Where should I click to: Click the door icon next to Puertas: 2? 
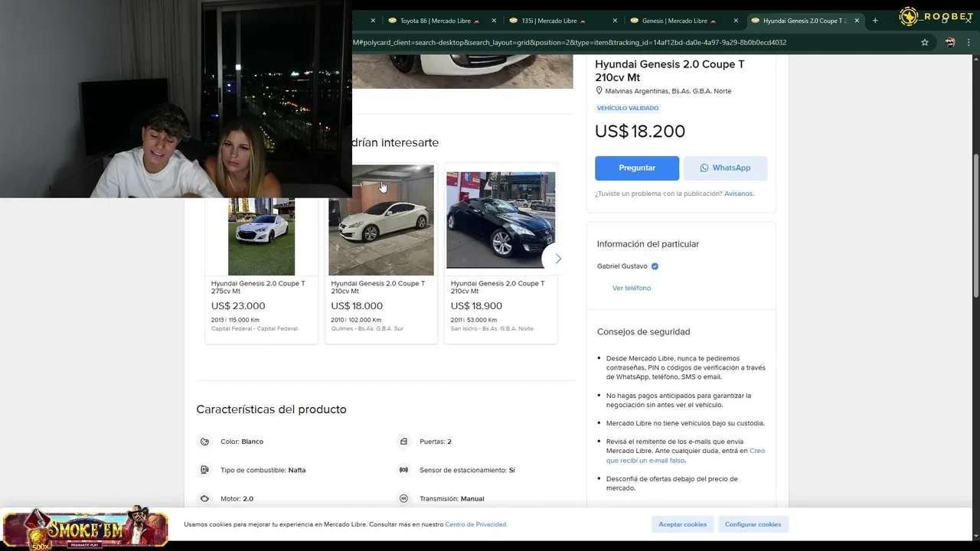(403, 442)
